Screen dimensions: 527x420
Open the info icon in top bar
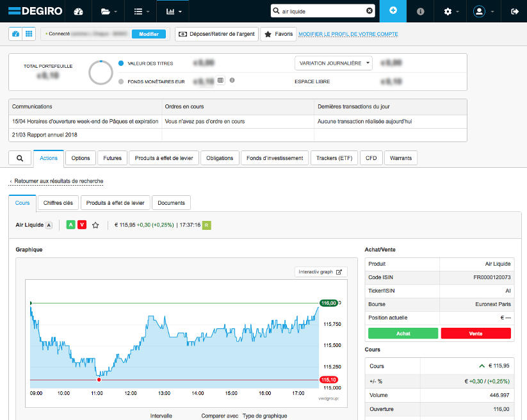point(420,12)
